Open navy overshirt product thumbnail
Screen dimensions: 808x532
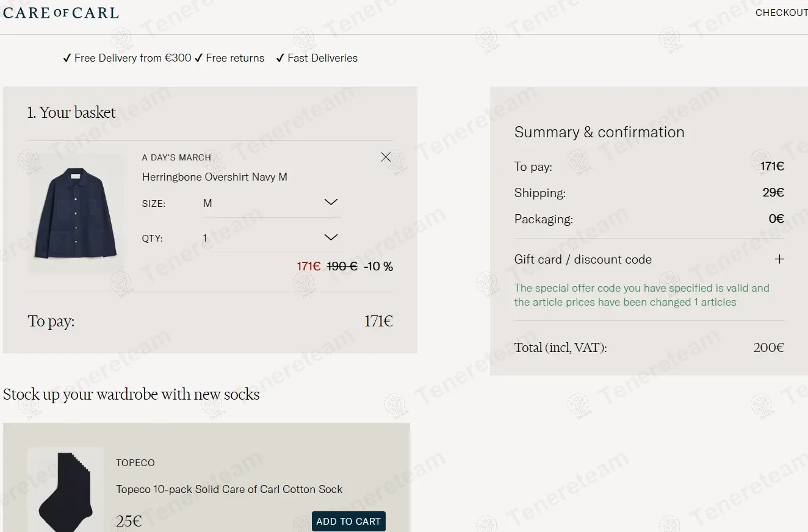76,214
